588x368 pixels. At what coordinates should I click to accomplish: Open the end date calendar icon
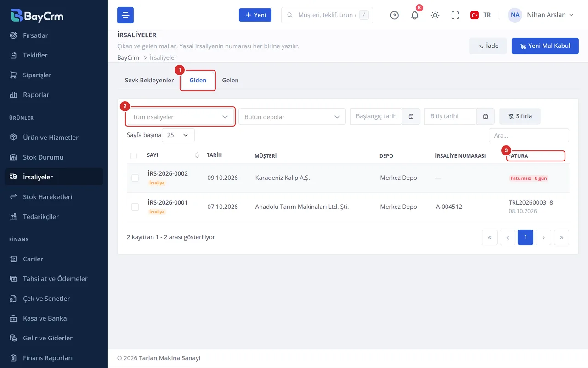[x=486, y=116]
